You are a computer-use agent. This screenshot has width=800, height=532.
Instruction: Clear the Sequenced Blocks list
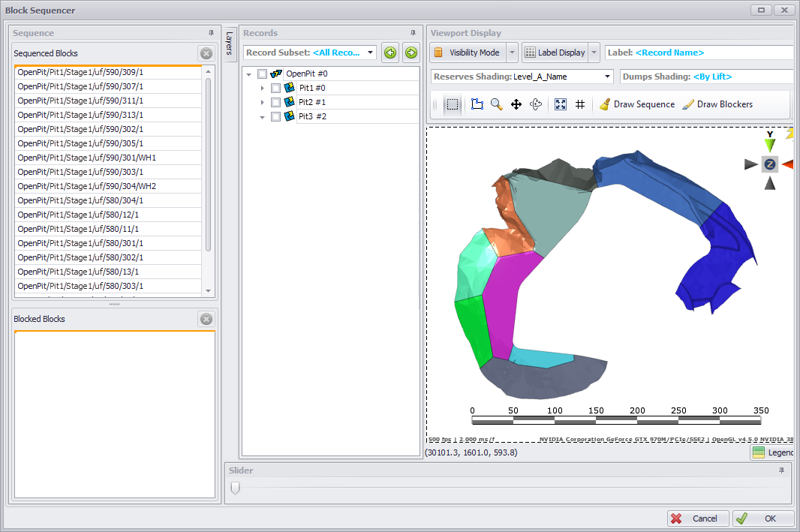coord(206,53)
